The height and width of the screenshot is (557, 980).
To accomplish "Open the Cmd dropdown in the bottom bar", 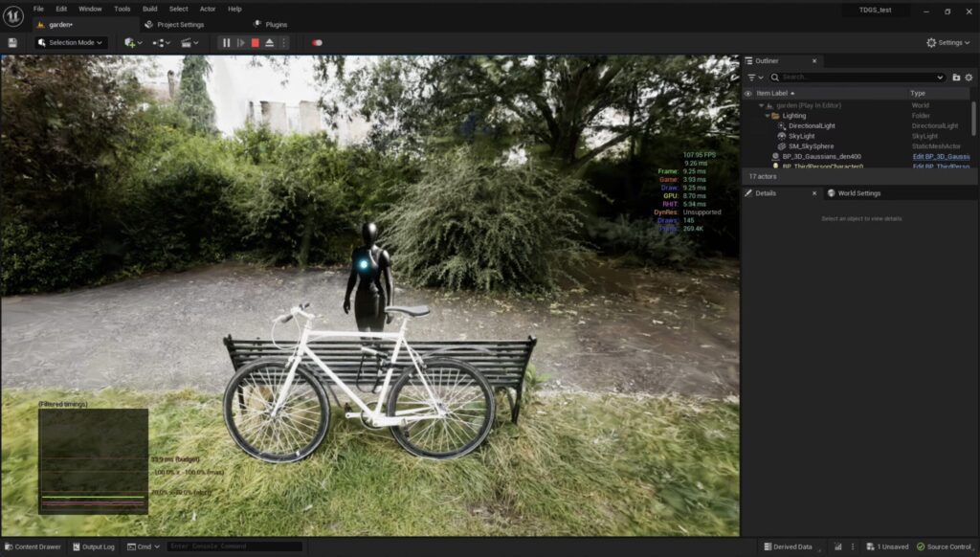I will click(145, 546).
